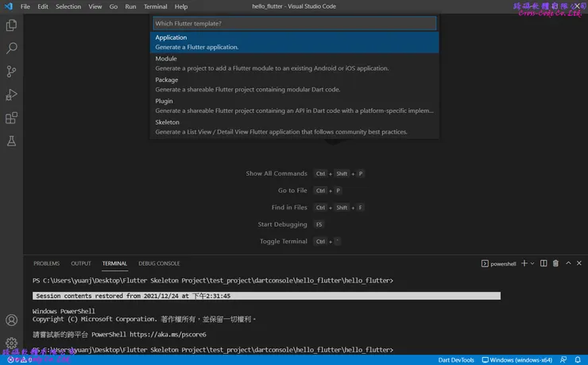Open the Source Control view
This screenshot has width=588, height=365.
11,72
